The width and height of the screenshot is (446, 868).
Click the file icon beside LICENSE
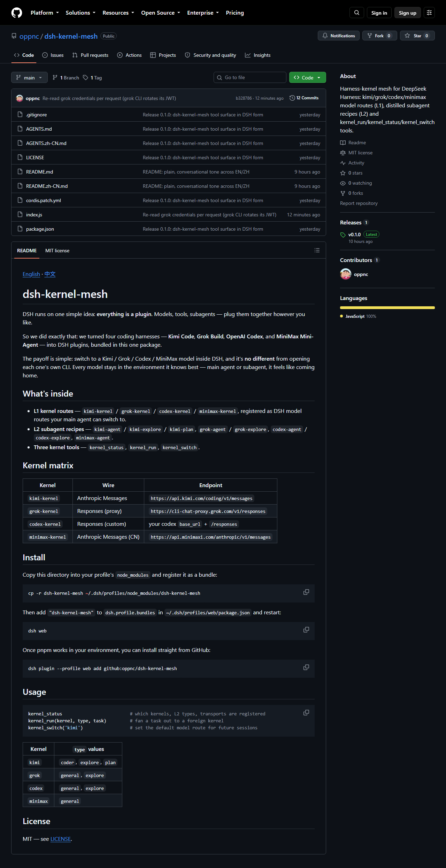pos(20,158)
